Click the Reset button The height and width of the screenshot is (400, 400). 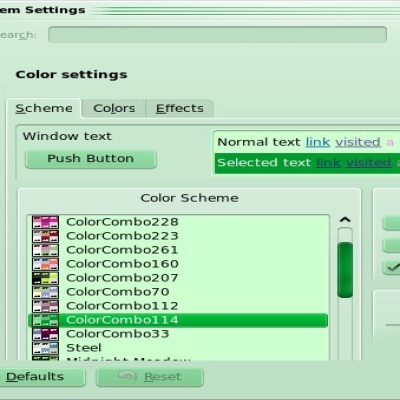[x=150, y=377]
